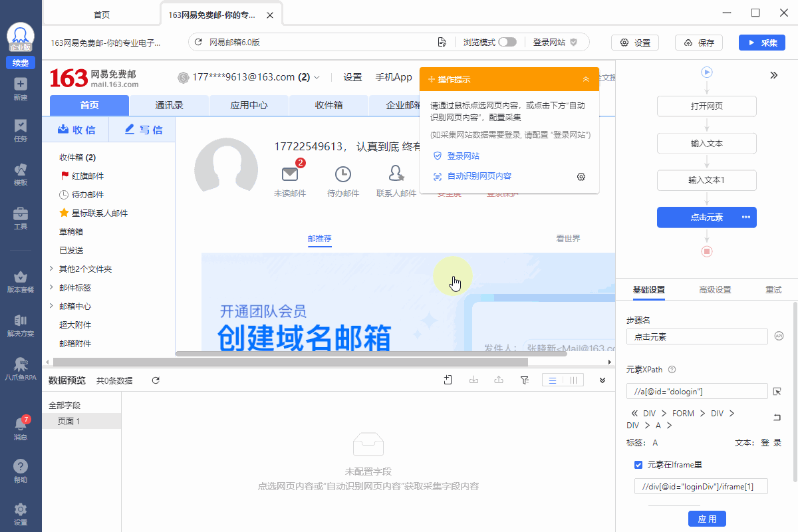This screenshot has height=532, width=798.
Task: Refresh the 数据预览 data preview
Action: 156,380
